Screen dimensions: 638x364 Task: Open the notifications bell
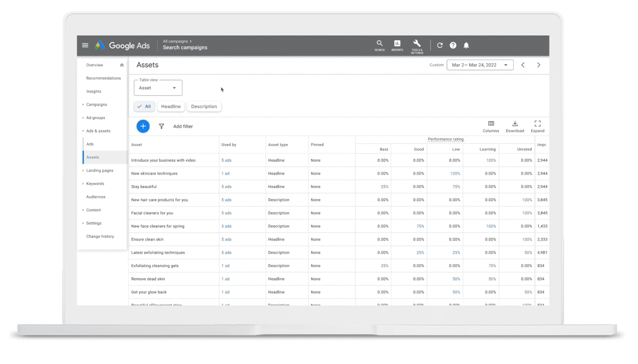click(466, 45)
